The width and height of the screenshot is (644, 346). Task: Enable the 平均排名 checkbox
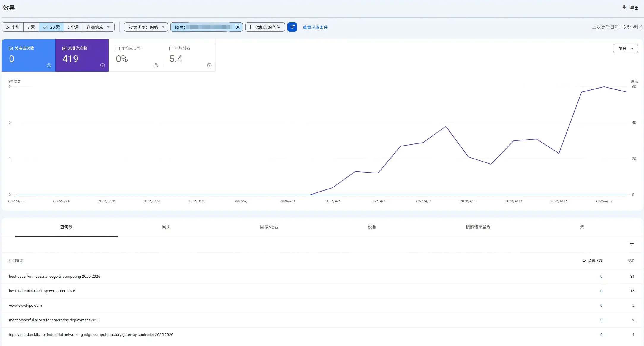[171, 48]
